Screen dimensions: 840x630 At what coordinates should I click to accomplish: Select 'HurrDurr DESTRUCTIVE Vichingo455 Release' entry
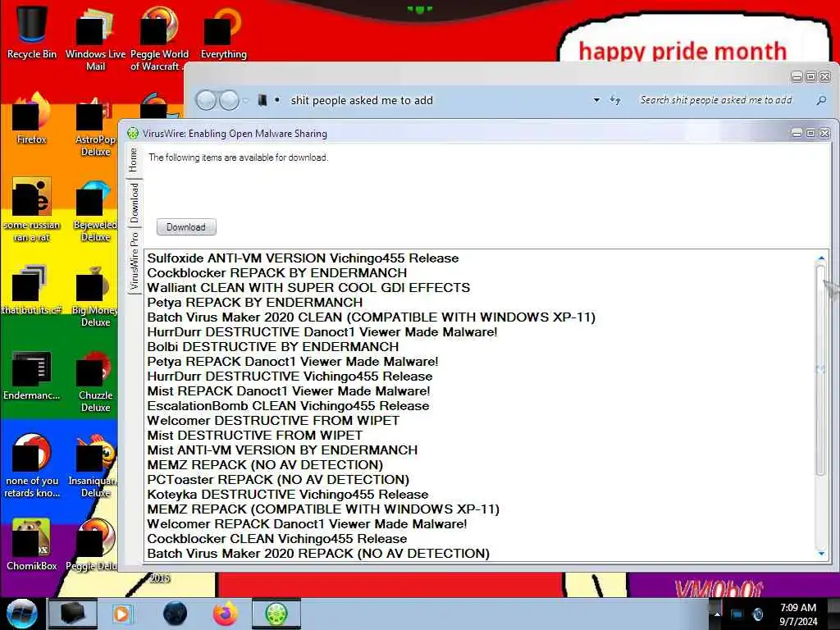290,376
